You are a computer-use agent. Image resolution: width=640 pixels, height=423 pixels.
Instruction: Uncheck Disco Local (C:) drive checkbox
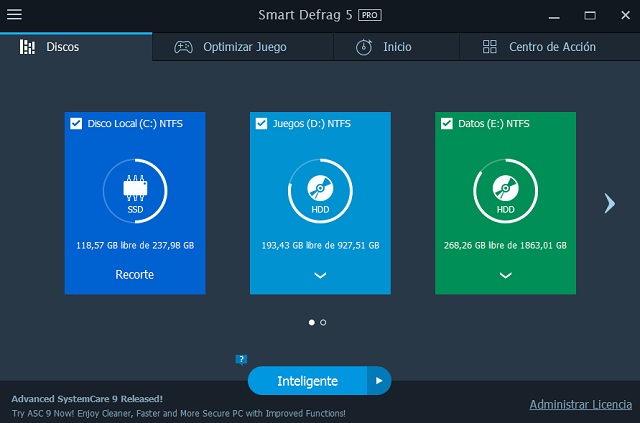[76, 123]
